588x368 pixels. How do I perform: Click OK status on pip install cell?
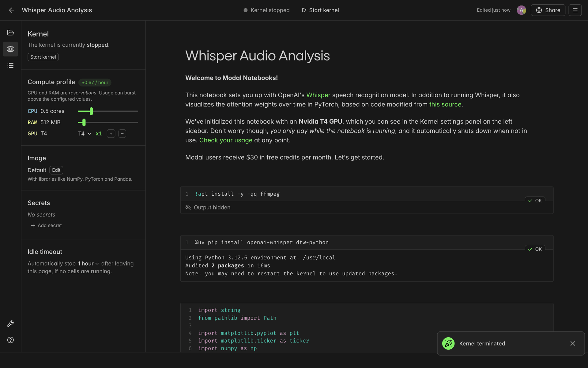(535, 249)
